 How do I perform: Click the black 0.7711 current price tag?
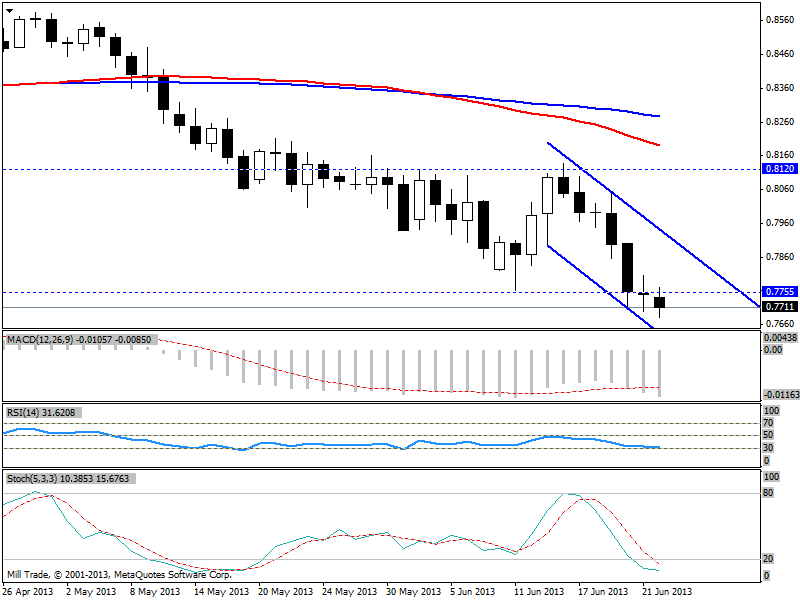pos(780,307)
